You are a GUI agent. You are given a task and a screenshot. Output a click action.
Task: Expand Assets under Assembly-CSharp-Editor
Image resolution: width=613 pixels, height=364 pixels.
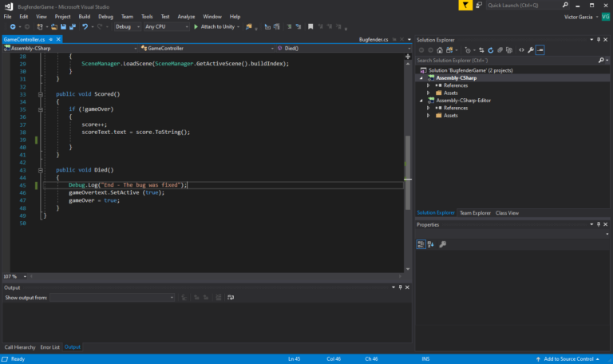(x=429, y=115)
